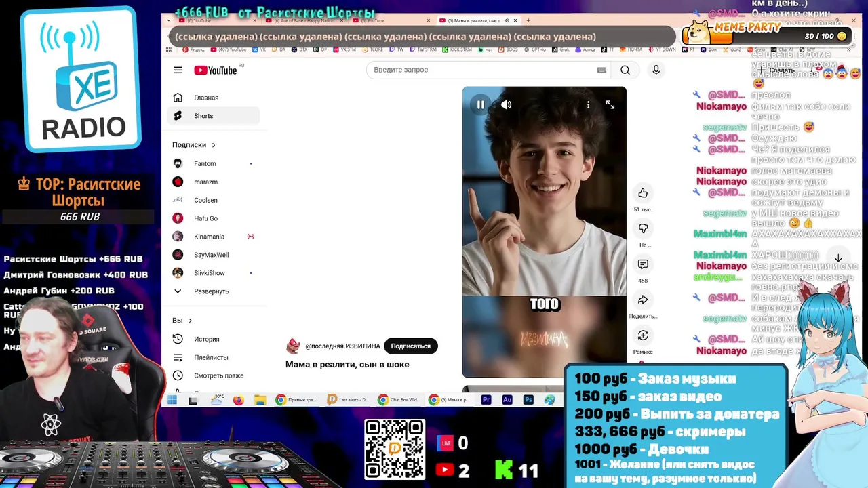Pause the Shorts video
Image resolution: width=868 pixels, height=488 pixels.
[x=480, y=104]
